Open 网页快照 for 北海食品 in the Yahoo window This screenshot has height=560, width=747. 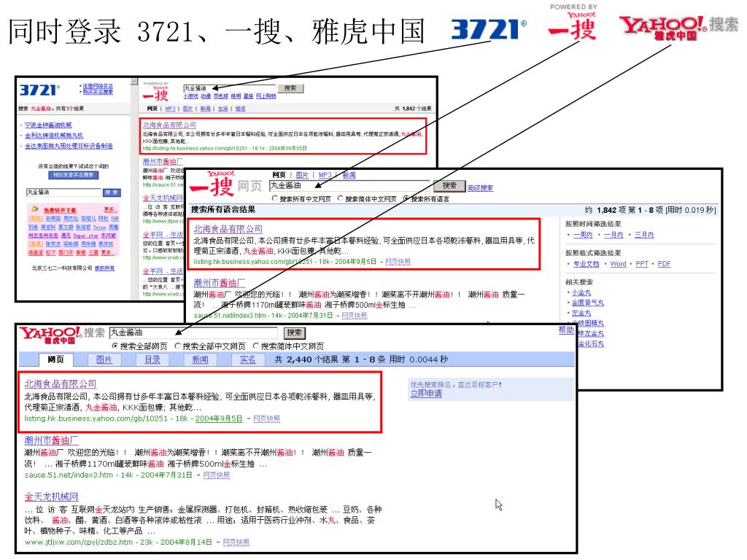coord(267,419)
